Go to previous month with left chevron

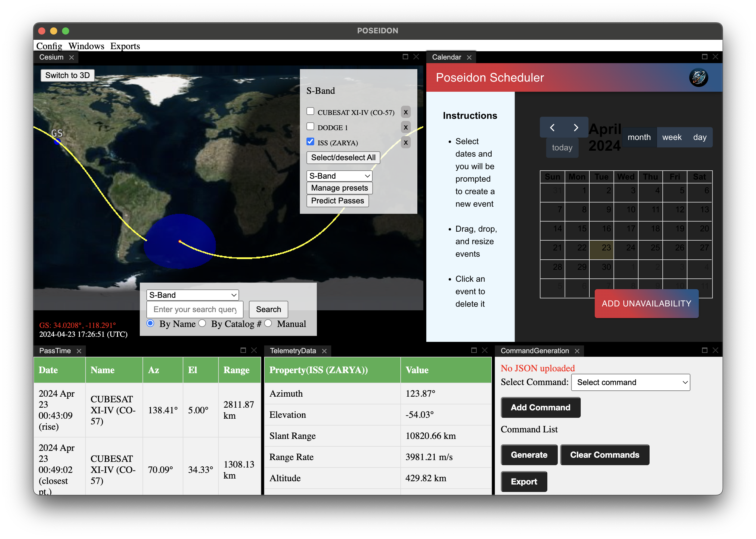552,127
